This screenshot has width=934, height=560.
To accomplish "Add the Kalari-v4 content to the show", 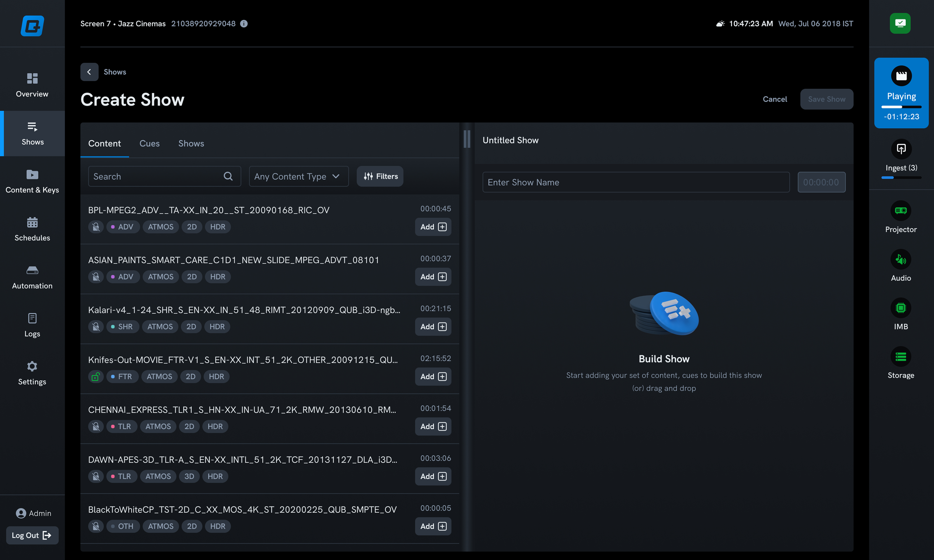I will [433, 326].
